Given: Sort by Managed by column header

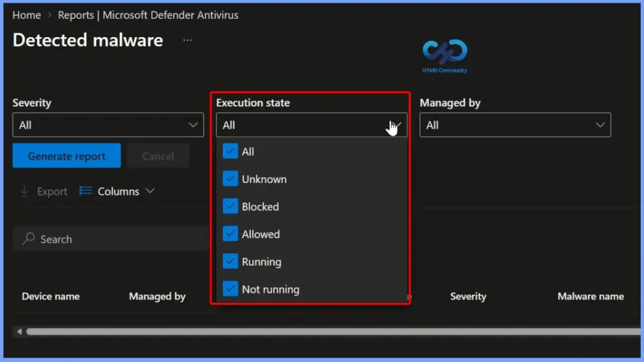Looking at the screenshot, I should pyautogui.click(x=157, y=297).
